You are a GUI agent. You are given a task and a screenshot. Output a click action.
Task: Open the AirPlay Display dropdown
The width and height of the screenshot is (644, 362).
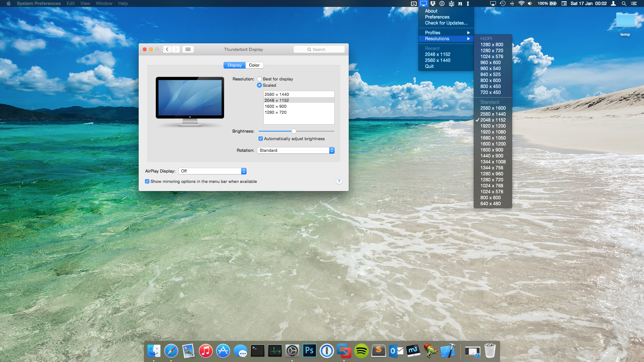212,171
